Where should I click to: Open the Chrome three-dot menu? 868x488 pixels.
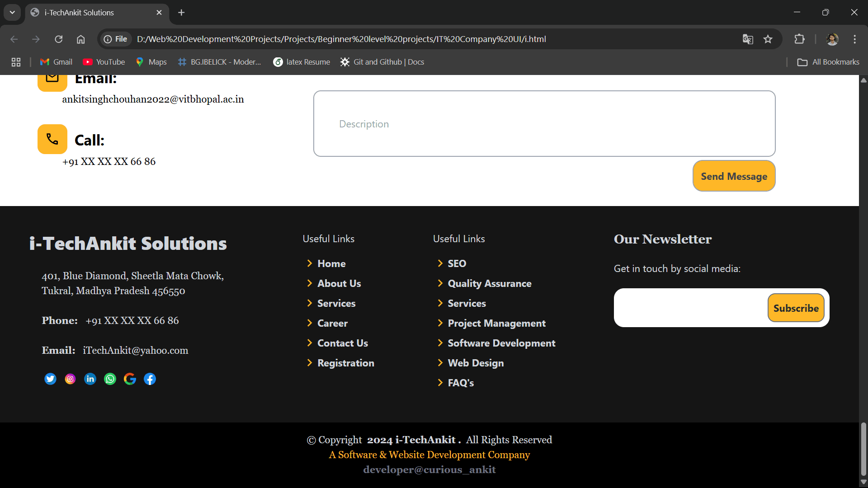coord(854,39)
